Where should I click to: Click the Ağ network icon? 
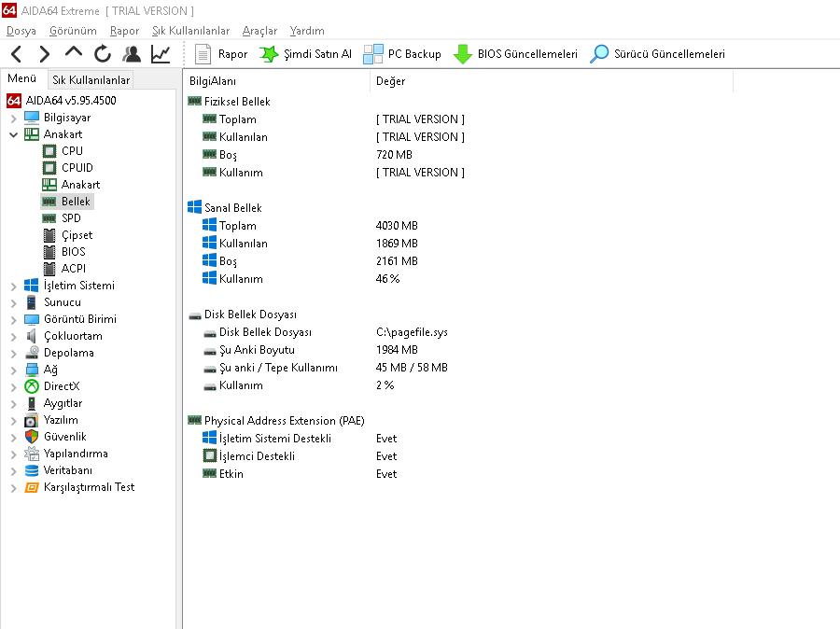pyautogui.click(x=32, y=370)
